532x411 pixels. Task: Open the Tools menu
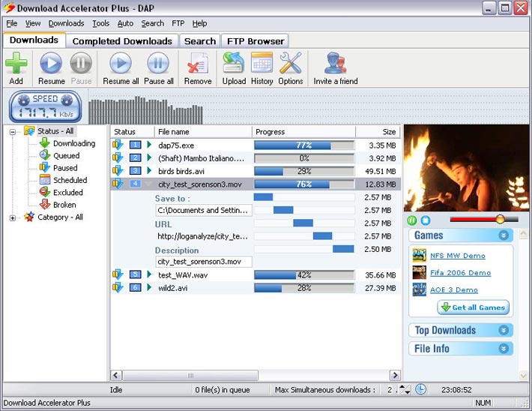coord(100,23)
